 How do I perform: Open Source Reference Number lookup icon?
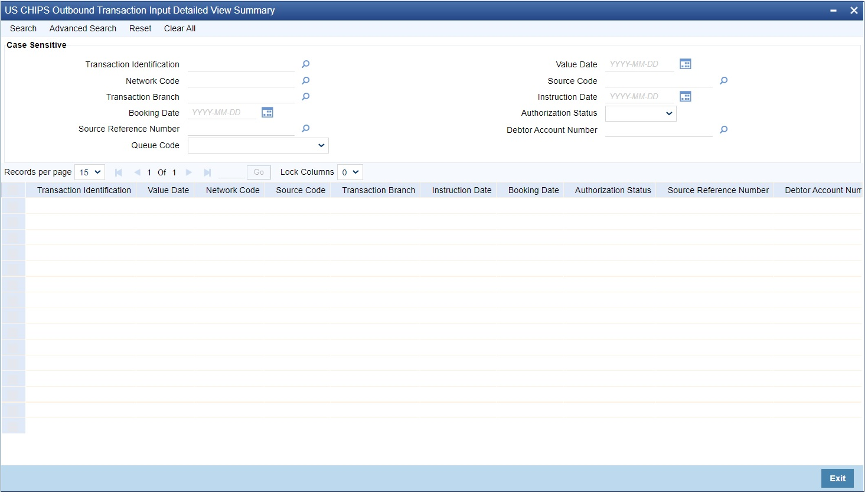305,128
